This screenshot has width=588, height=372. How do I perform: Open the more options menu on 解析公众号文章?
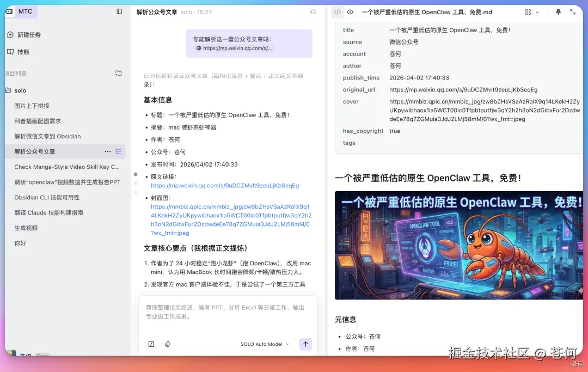click(x=107, y=151)
